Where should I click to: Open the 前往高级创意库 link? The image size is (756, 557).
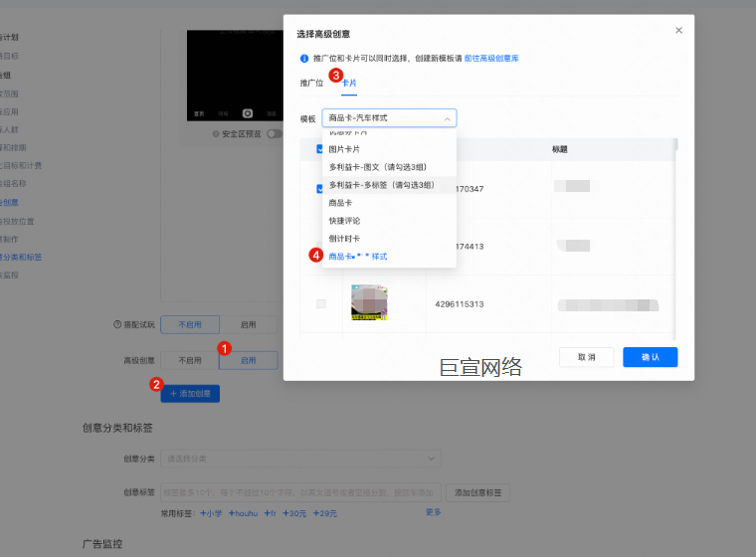[x=491, y=59]
